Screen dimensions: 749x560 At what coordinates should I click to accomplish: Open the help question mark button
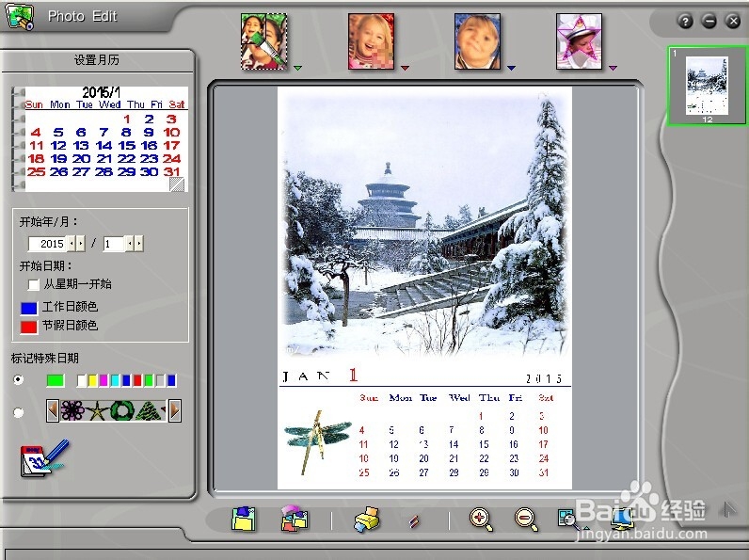685,21
